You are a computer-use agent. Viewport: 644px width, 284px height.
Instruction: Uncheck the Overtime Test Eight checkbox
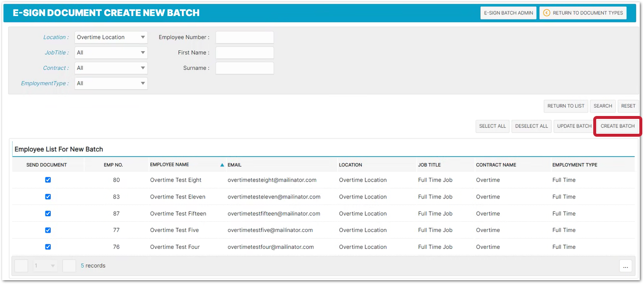coord(48,180)
